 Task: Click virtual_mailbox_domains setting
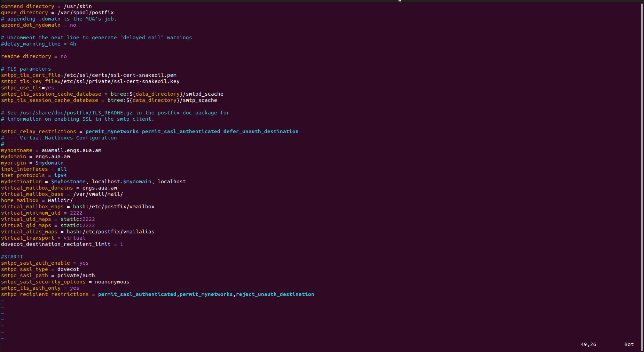pos(37,188)
